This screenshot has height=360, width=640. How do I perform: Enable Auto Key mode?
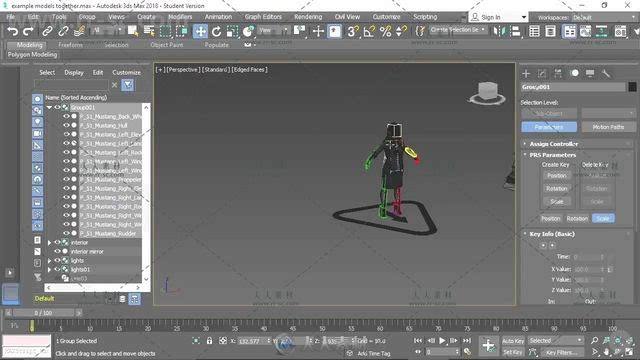(x=513, y=341)
